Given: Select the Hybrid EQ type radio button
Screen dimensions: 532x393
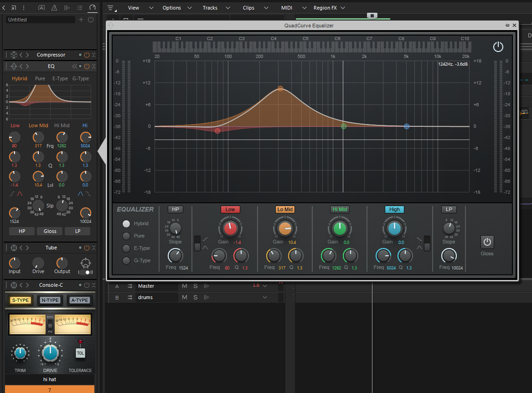Looking at the screenshot, I should (x=126, y=224).
